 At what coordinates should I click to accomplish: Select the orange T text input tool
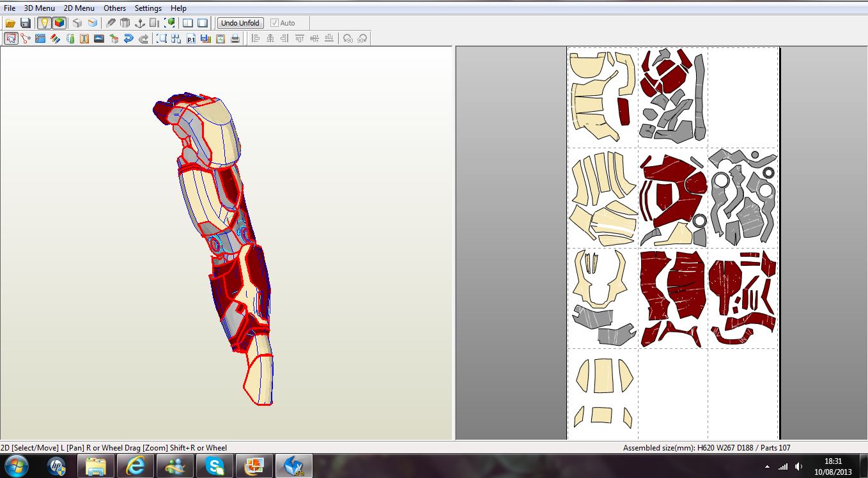[84, 38]
